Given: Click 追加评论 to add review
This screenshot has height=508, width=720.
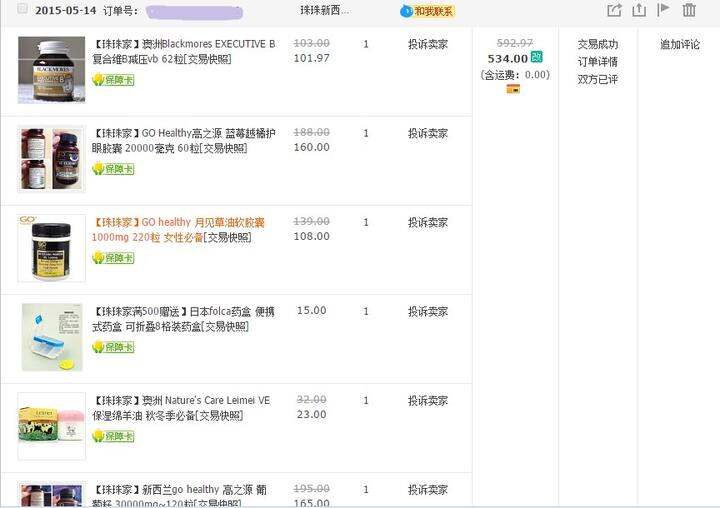Looking at the screenshot, I should pos(680,45).
